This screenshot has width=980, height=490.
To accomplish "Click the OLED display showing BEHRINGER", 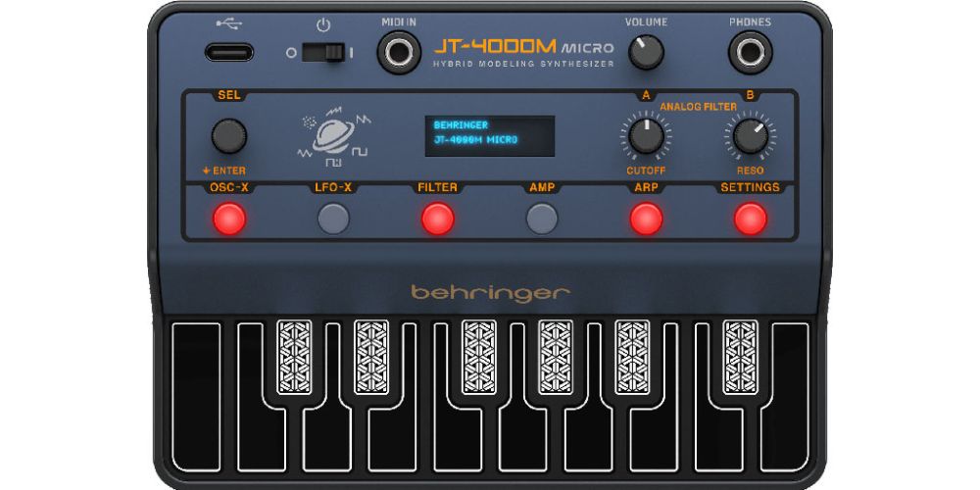I will click(490, 135).
